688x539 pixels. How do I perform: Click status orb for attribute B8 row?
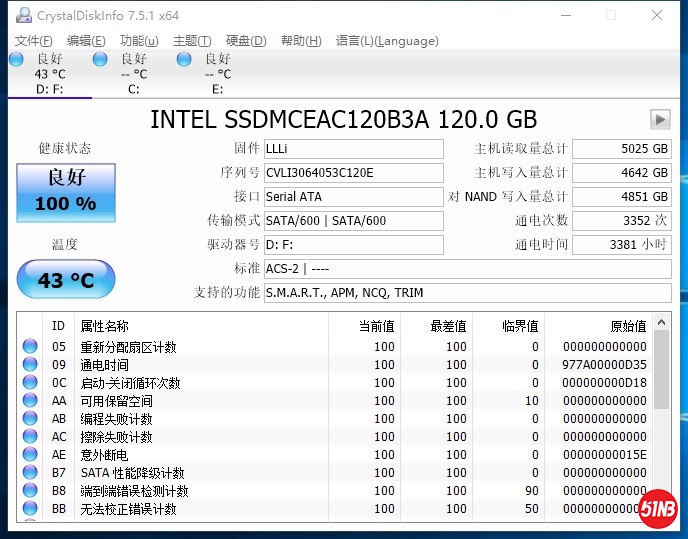point(30,491)
